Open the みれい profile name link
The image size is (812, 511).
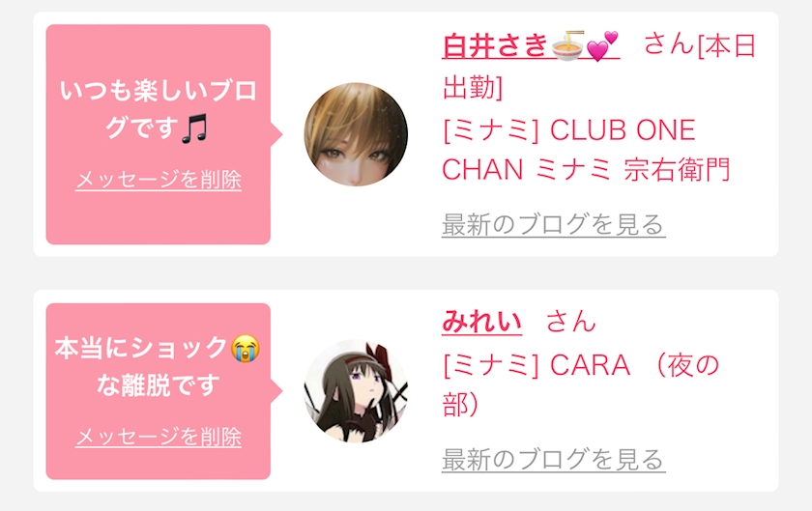pyautogui.click(x=481, y=322)
